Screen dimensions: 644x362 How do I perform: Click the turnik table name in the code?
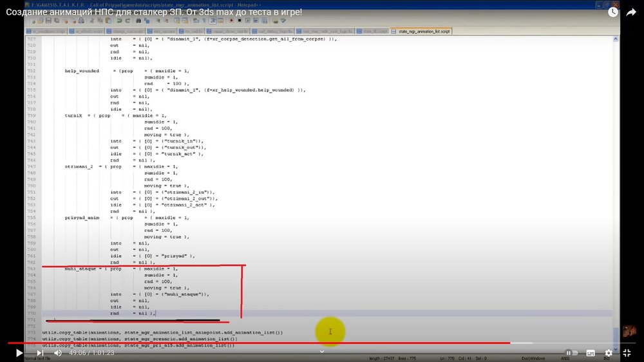(73, 115)
